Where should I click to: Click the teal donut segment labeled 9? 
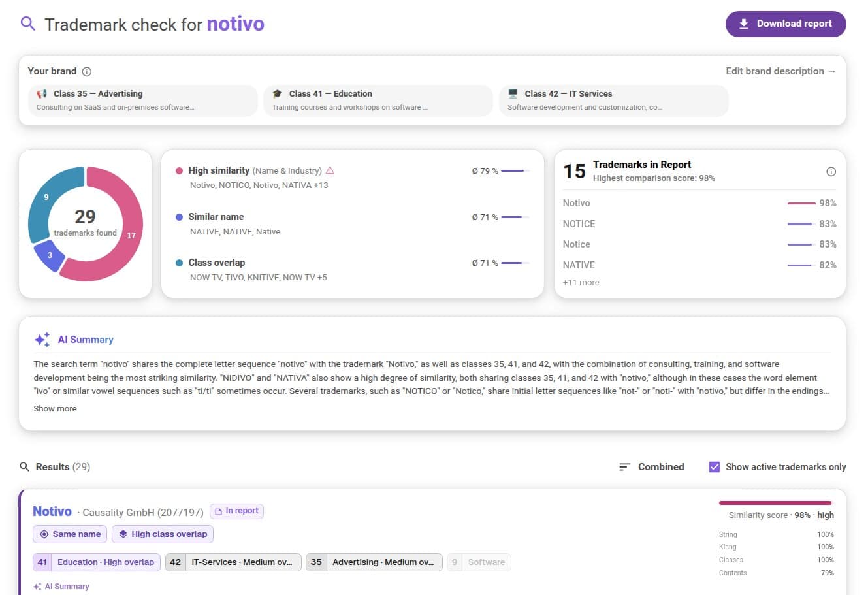click(45, 197)
